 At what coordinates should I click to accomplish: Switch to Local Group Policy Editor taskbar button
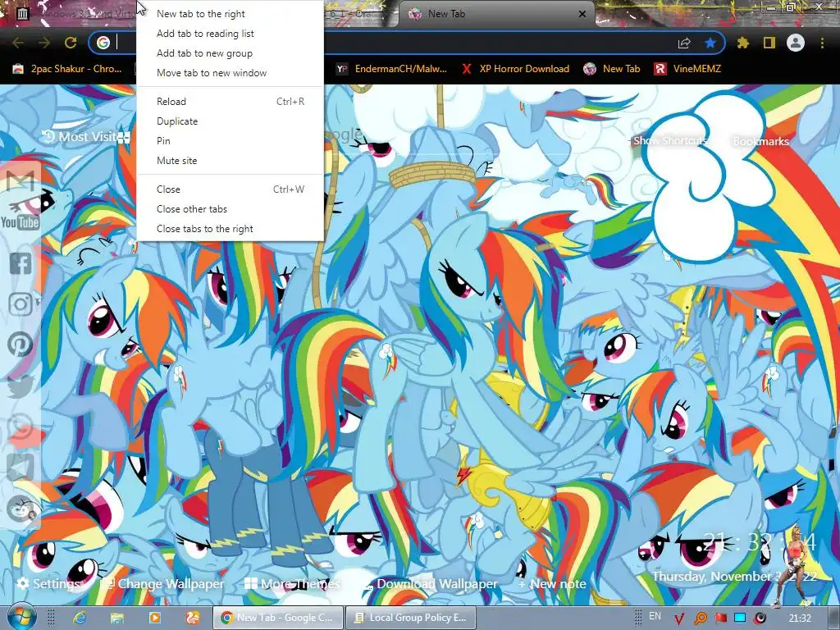[411, 618]
